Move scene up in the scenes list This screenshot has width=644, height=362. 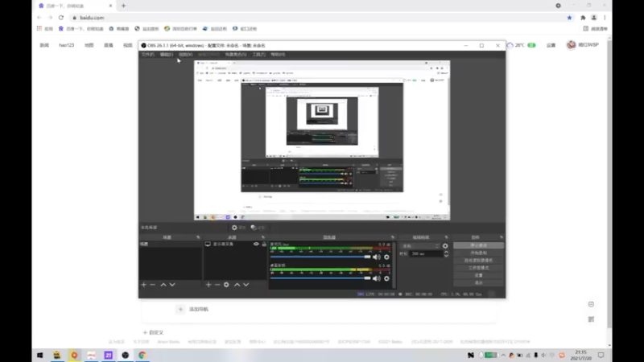click(x=163, y=285)
